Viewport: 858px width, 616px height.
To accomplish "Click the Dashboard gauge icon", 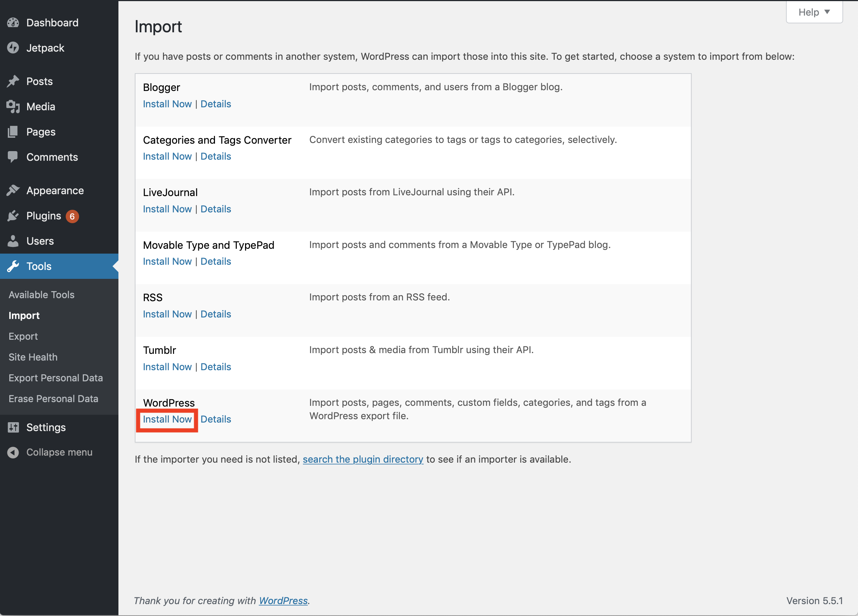I will tap(13, 23).
